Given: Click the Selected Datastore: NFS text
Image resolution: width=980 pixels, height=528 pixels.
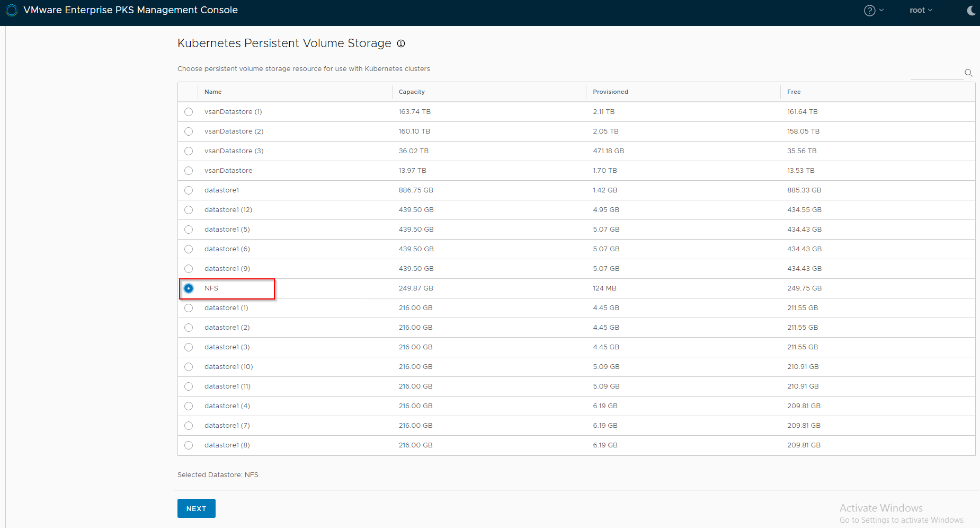Looking at the screenshot, I should 218,475.
